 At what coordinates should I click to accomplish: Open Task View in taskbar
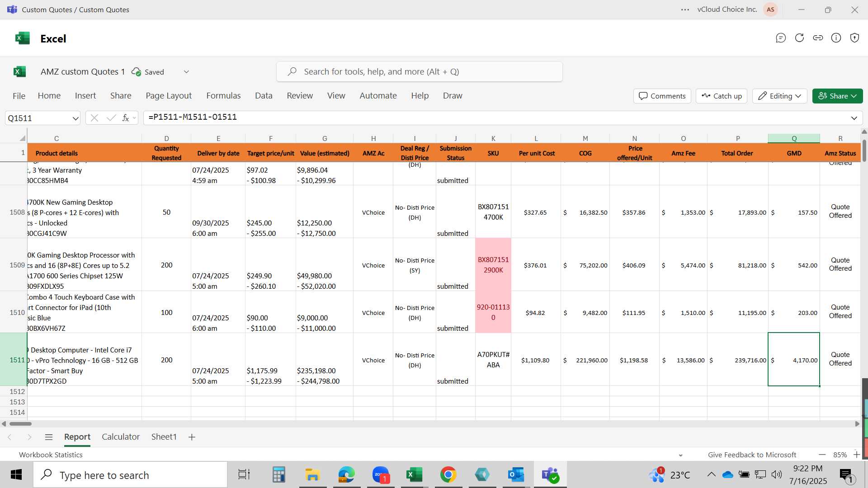[x=244, y=475]
